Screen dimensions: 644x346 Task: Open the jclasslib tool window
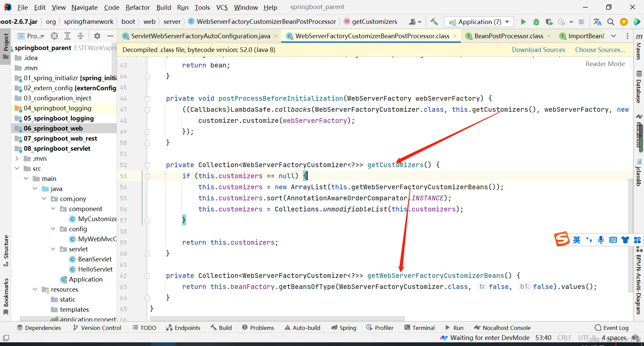639,172
